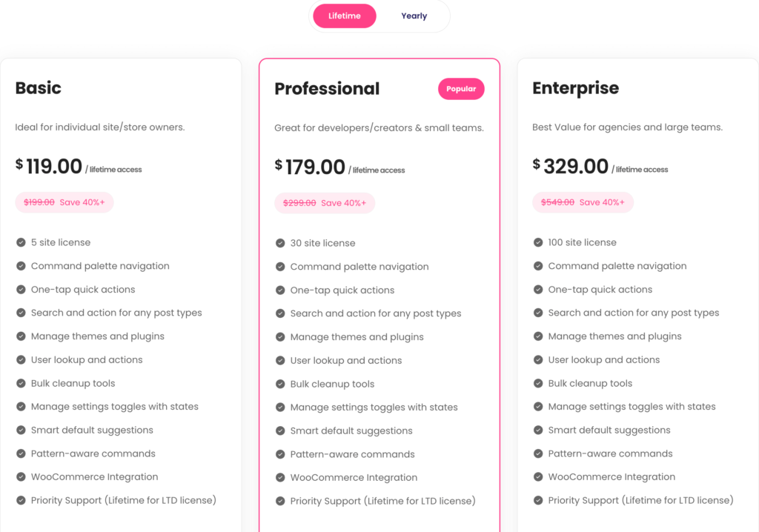Image resolution: width=759 pixels, height=532 pixels.
Task: Click the checkmark beside Smart default suggestions under Basic
Action: [20, 430]
